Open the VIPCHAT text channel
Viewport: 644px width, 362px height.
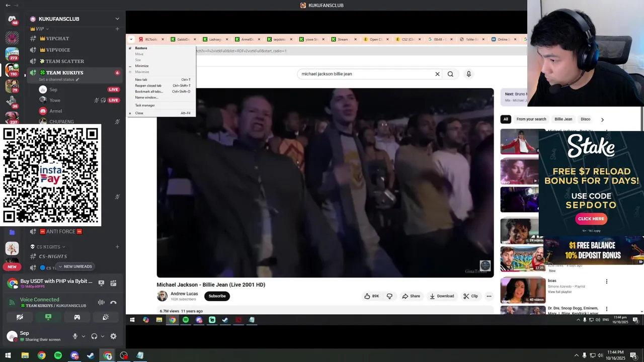pyautogui.click(x=75, y=39)
